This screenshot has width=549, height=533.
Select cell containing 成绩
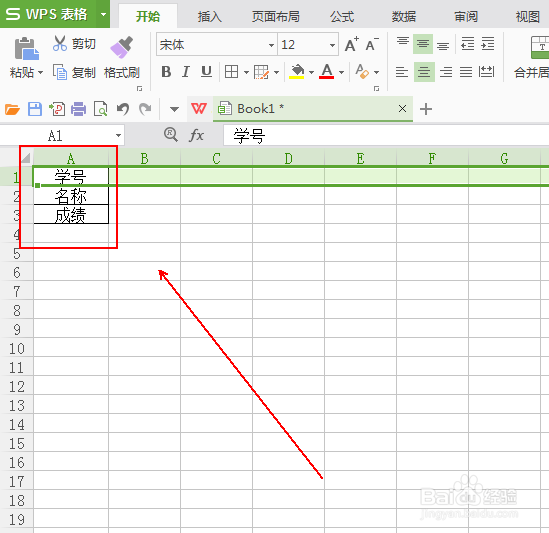click(x=71, y=214)
